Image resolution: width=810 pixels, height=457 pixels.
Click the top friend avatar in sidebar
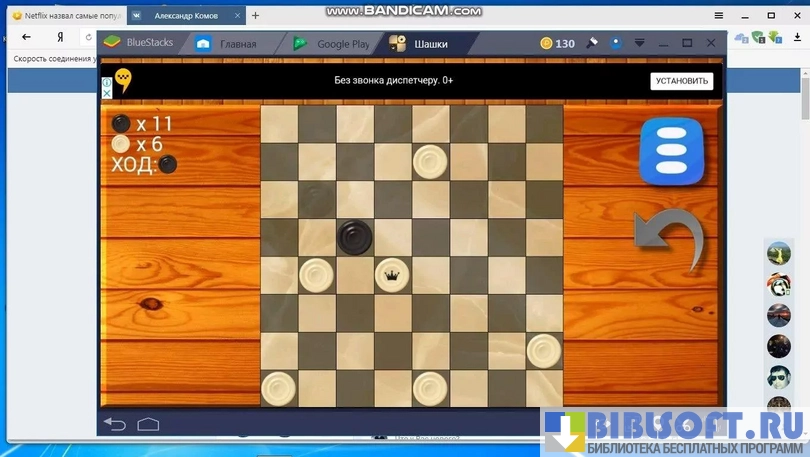point(779,253)
